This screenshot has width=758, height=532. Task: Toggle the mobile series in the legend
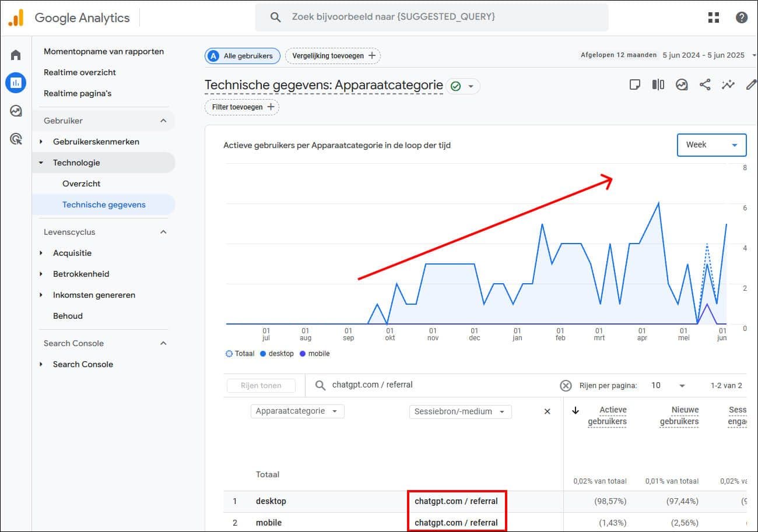(314, 353)
